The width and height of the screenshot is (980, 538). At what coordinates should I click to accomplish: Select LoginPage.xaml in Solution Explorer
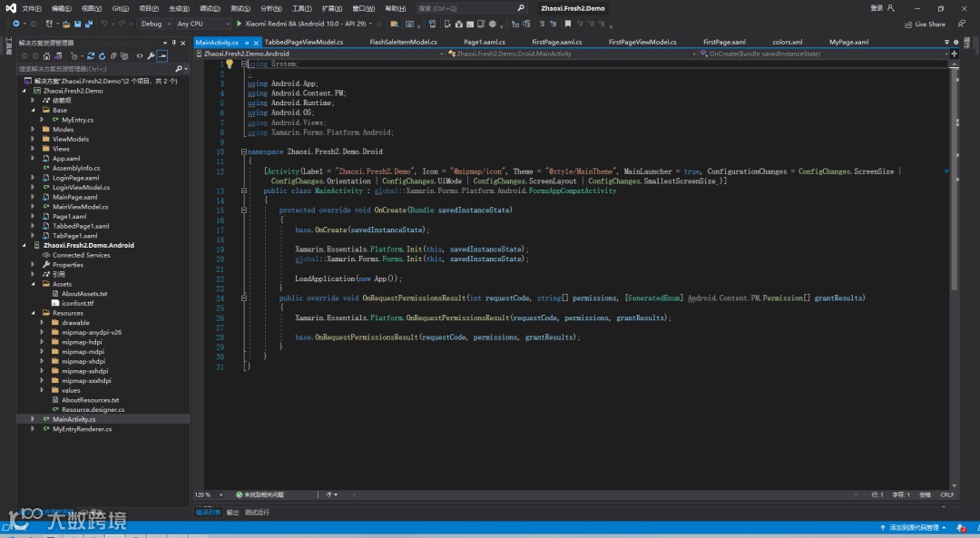pos(74,178)
